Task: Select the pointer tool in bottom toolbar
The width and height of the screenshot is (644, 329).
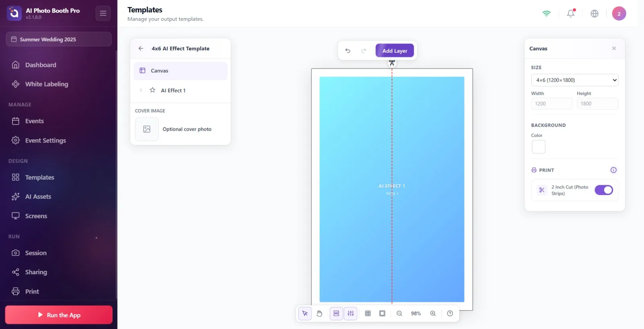Action: coord(305,313)
